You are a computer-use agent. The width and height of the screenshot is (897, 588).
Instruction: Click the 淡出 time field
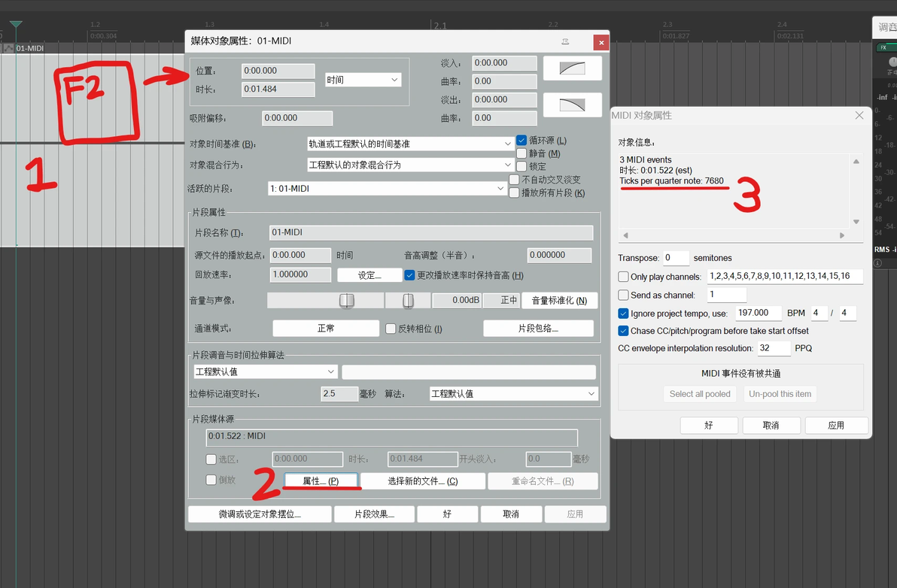tap(504, 99)
